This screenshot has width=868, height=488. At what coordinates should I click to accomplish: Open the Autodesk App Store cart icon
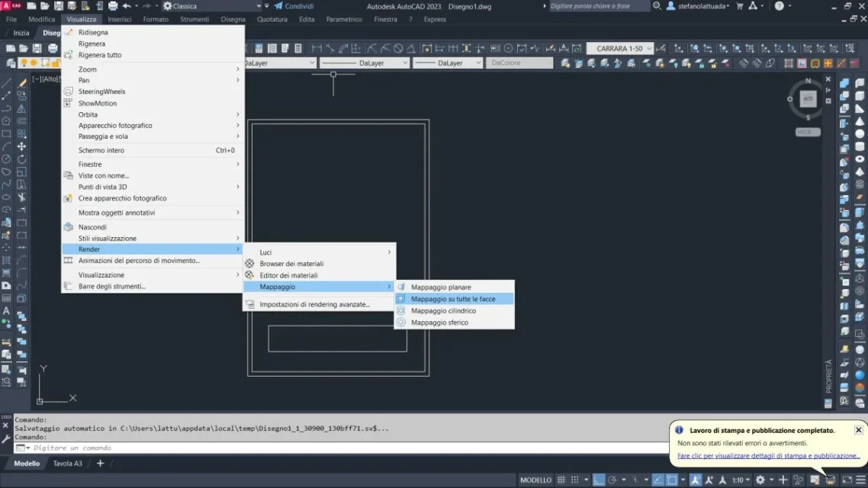[739, 6]
